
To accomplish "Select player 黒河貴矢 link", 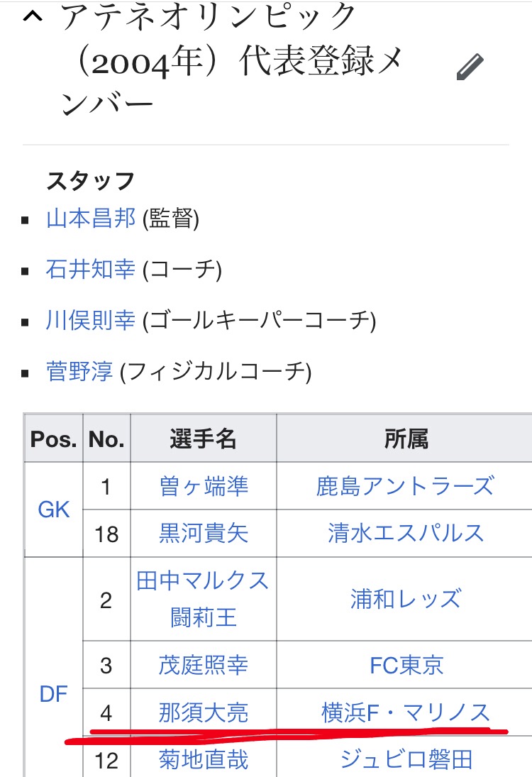I will 204,533.
